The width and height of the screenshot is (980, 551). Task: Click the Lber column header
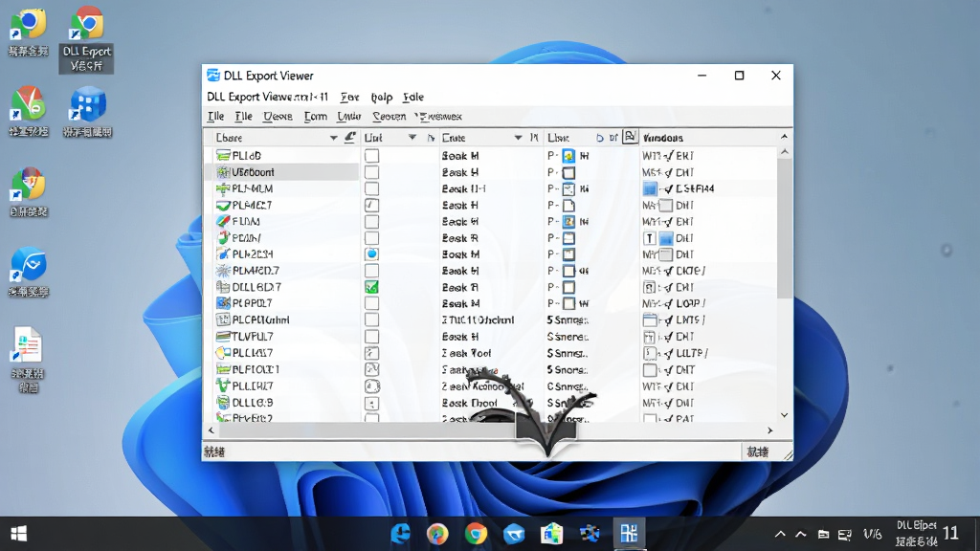pos(558,138)
